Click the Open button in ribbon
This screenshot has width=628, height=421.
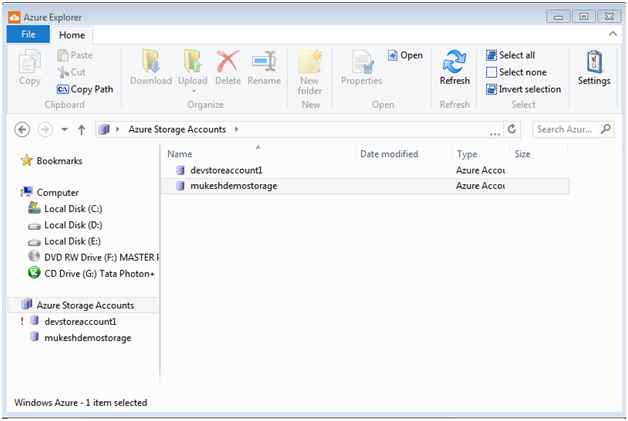click(x=405, y=55)
